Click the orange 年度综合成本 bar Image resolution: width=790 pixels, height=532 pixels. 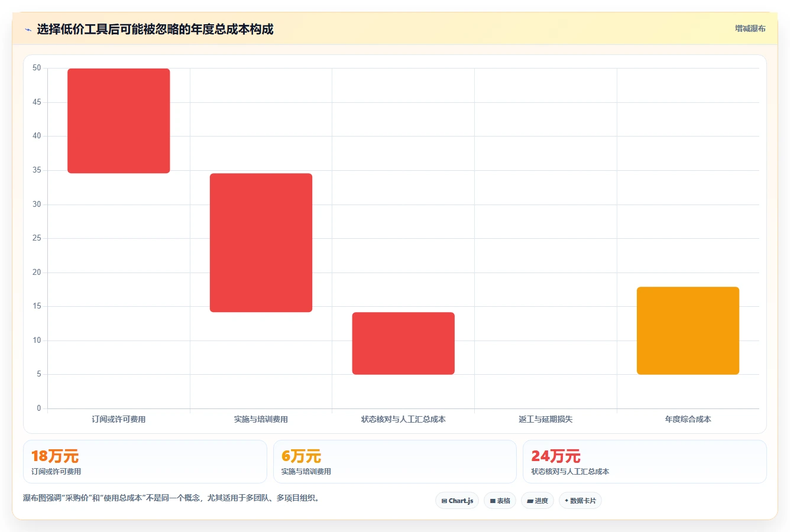click(x=688, y=330)
